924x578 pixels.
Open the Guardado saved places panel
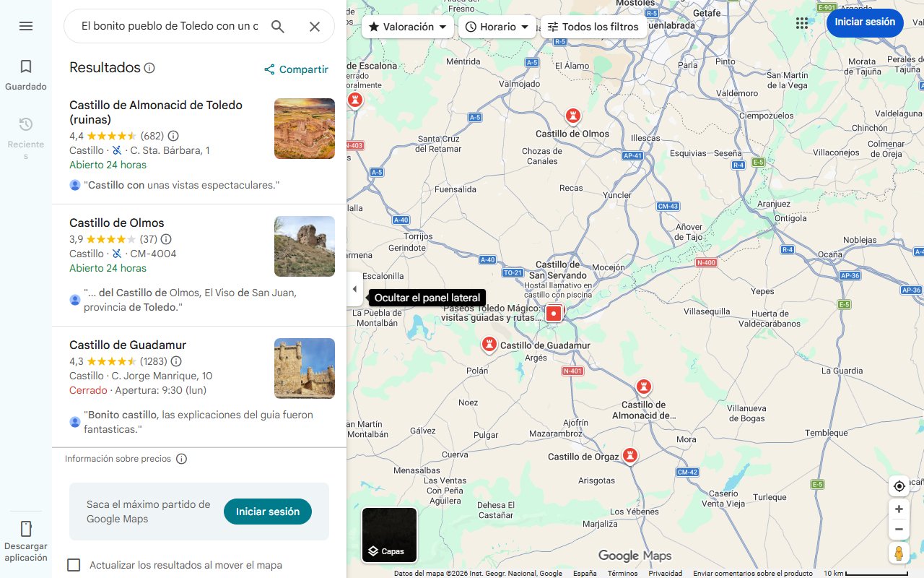26,74
